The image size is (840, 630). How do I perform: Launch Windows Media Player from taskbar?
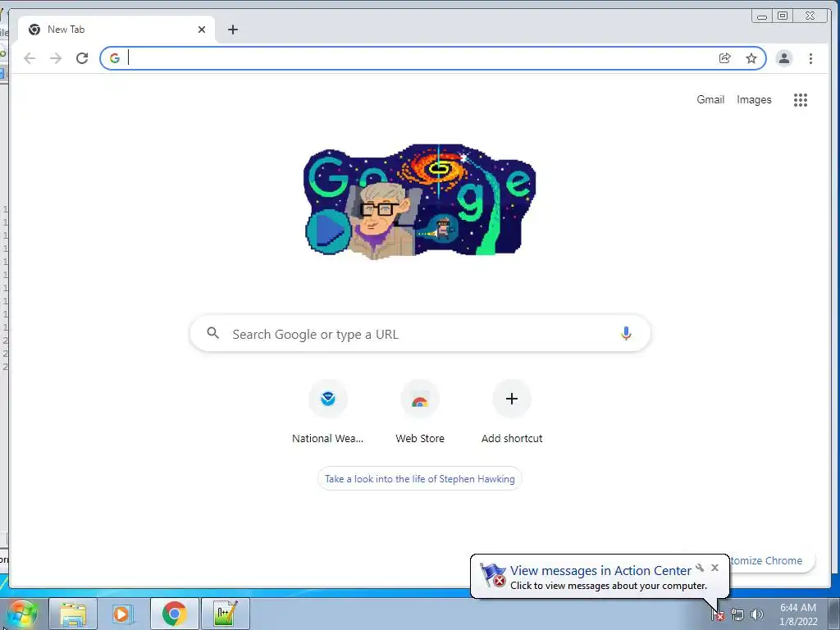tap(123, 614)
